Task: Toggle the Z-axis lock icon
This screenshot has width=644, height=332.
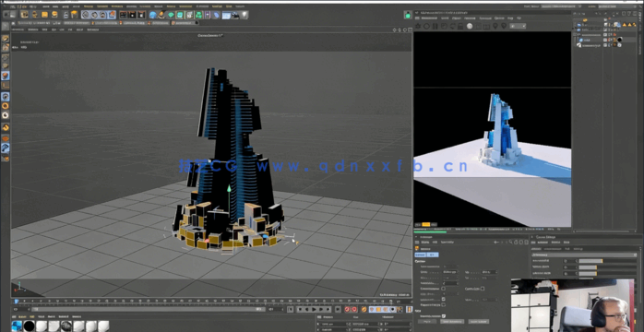Action: pyautogui.click(x=102, y=15)
